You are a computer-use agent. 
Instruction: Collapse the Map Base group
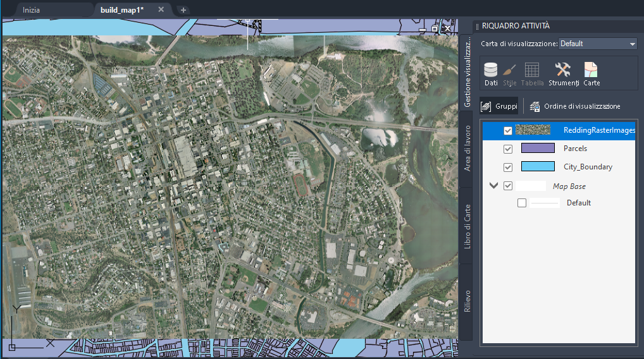(493, 185)
